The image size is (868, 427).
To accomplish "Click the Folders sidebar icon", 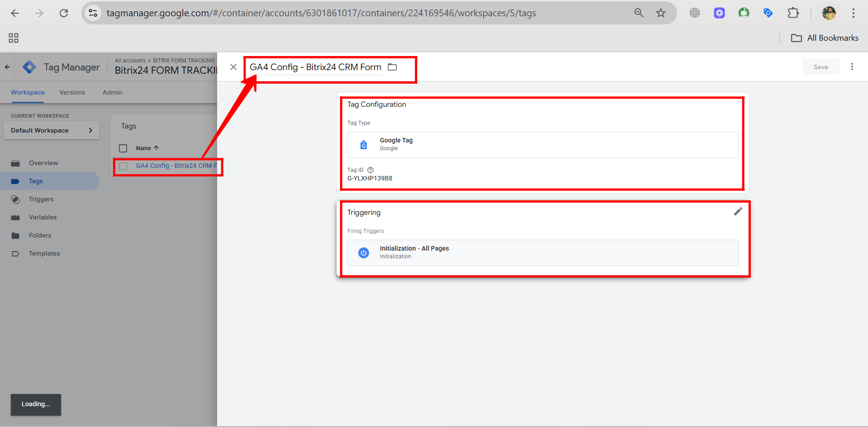I will click(x=15, y=236).
